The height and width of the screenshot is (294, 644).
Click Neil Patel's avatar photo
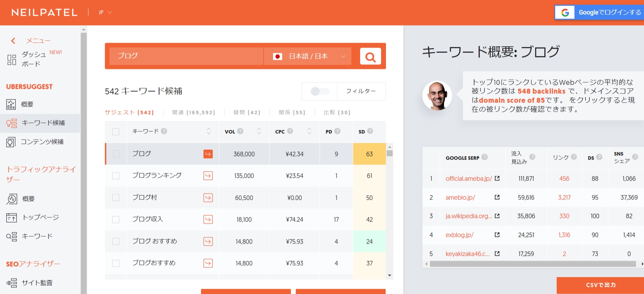437,96
